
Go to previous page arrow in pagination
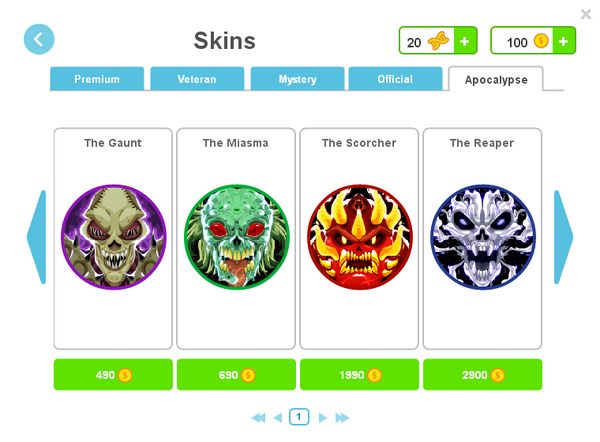(278, 418)
